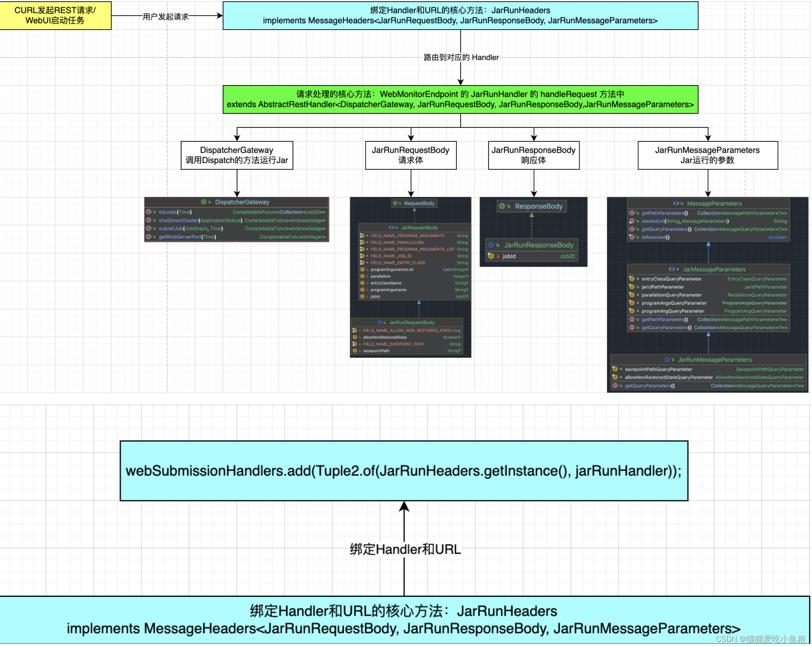Click the FIELD_NAME_ALLOW_NON_RESTORED_STATE field row
The width and height of the screenshot is (812, 647).
click(x=406, y=331)
